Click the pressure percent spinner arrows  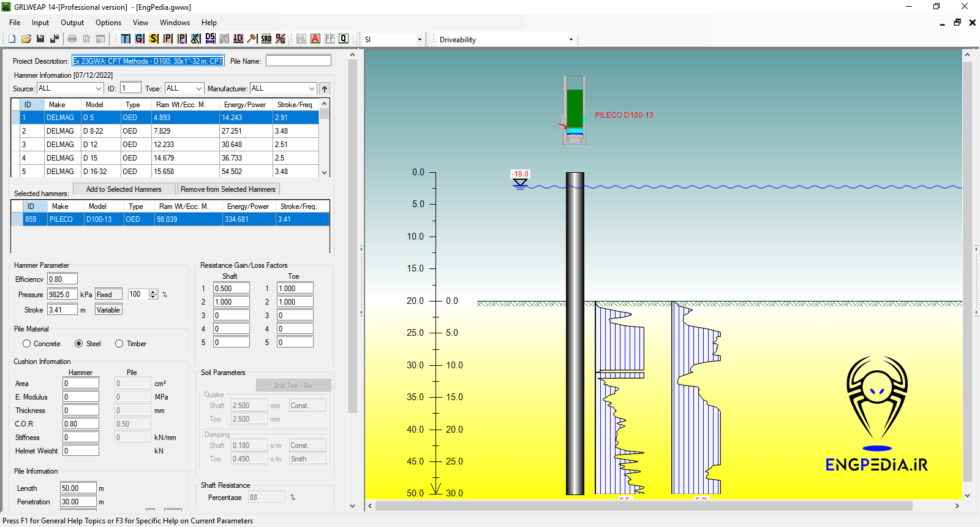coord(153,295)
